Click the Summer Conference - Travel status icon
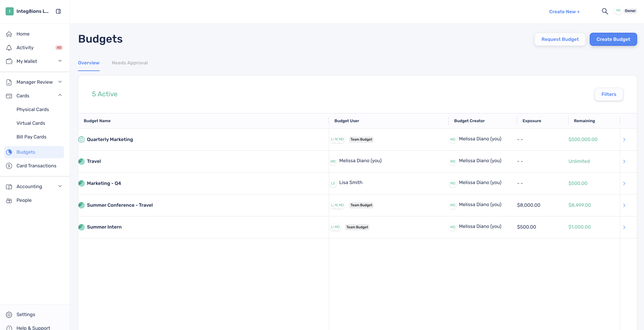The image size is (644, 330). coord(81,205)
